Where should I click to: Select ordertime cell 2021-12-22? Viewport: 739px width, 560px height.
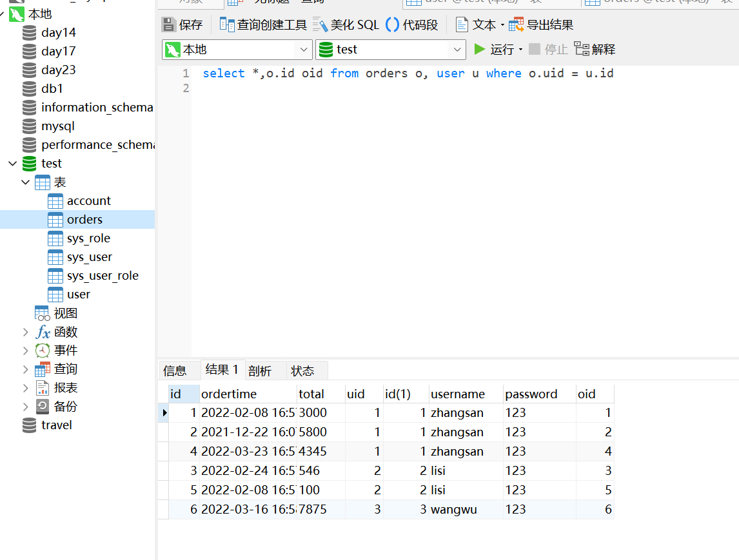pyautogui.click(x=248, y=432)
